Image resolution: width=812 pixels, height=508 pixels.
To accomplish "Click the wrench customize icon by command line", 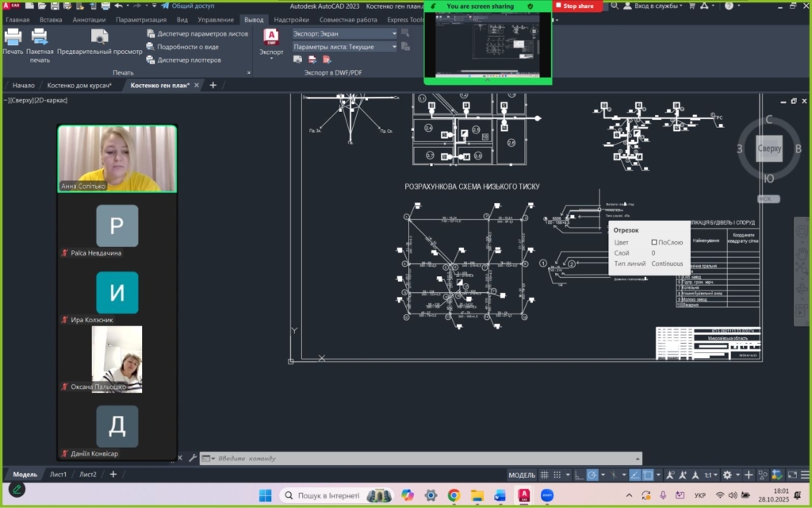I will 192,458.
